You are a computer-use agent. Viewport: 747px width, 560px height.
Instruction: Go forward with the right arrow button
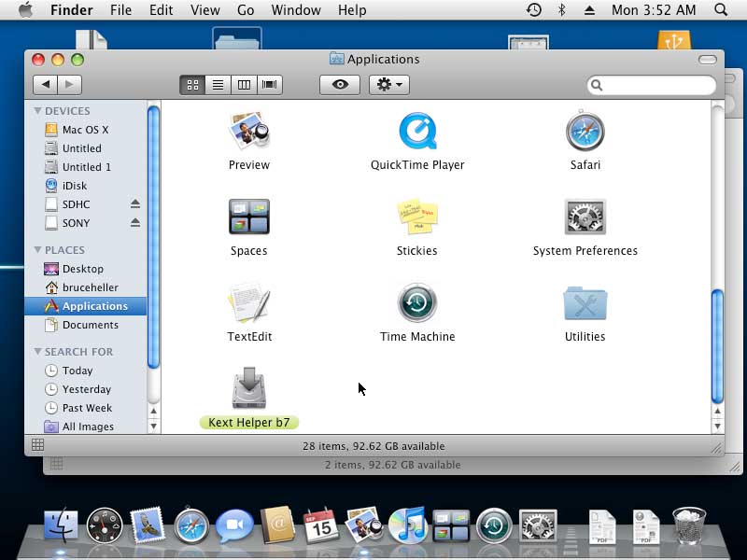click(69, 85)
